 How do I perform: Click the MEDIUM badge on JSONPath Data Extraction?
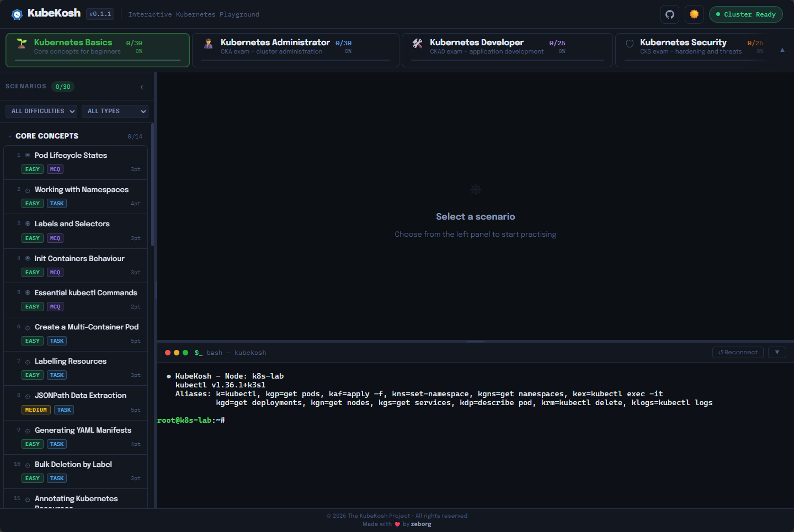(36, 410)
